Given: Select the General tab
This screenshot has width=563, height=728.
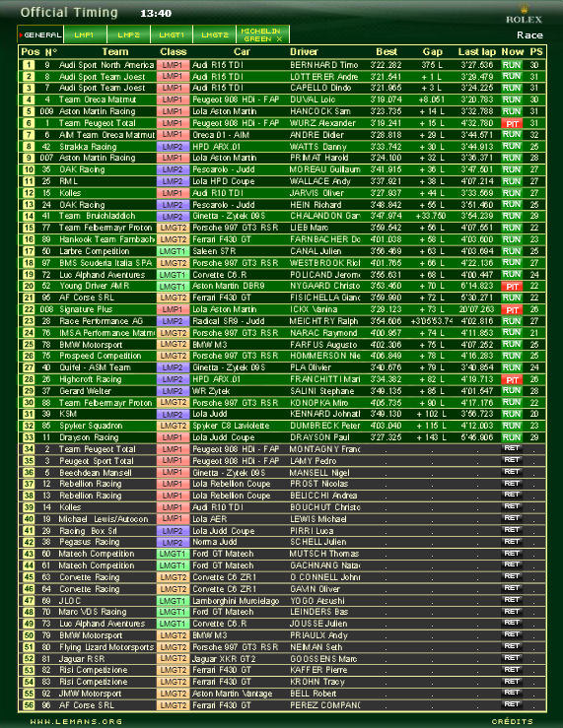Looking at the screenshot, I should click(x=40, y=34).
